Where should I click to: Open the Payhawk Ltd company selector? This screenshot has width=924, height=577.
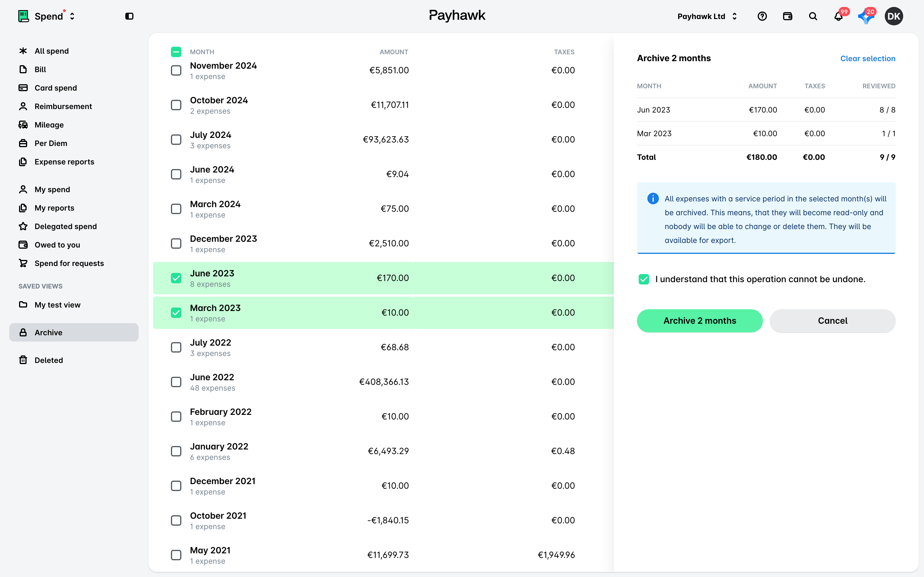(x=707, y=16)
